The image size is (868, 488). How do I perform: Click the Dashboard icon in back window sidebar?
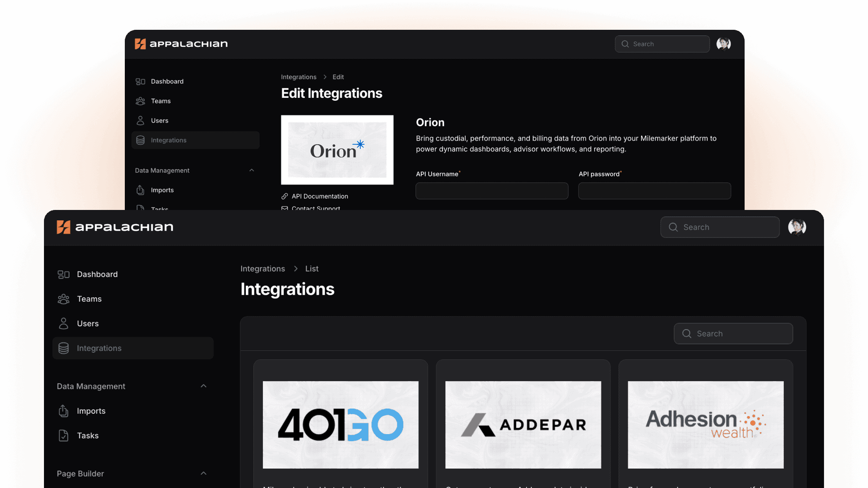pos(140,81)
